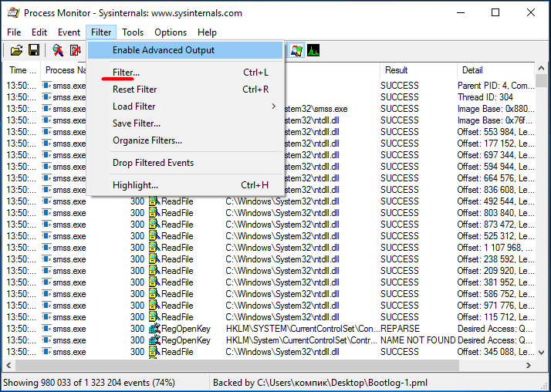Screen dimensions: 551x392
Task: Click 'Thread ID: 304' detail cell
Action: pyautogui.click(x=485, y=97)
